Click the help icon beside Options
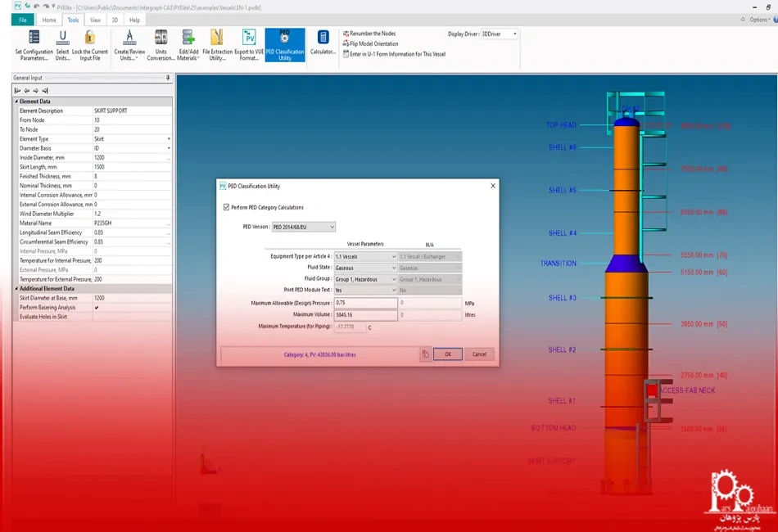This screenshot has width=778, height=532. (x=776, y=20)
